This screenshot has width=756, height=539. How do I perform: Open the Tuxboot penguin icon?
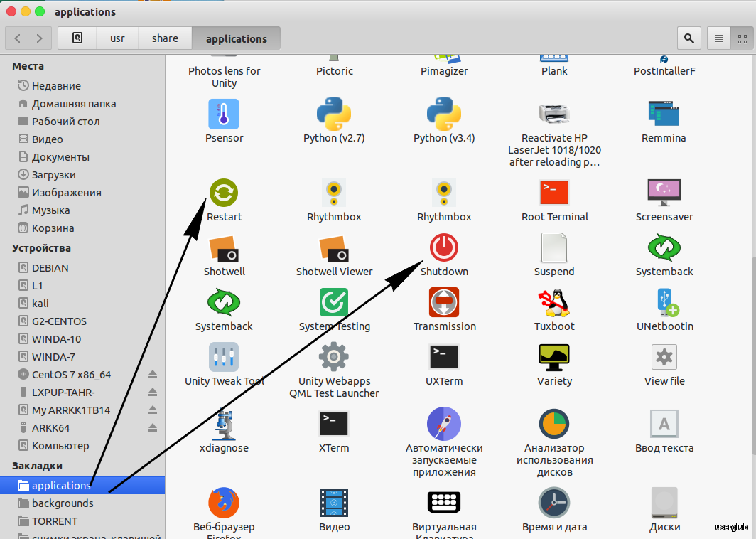click(x=554, y=302)
